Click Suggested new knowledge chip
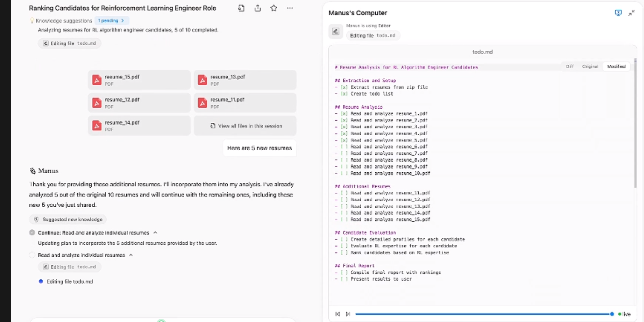 (68, 219)
